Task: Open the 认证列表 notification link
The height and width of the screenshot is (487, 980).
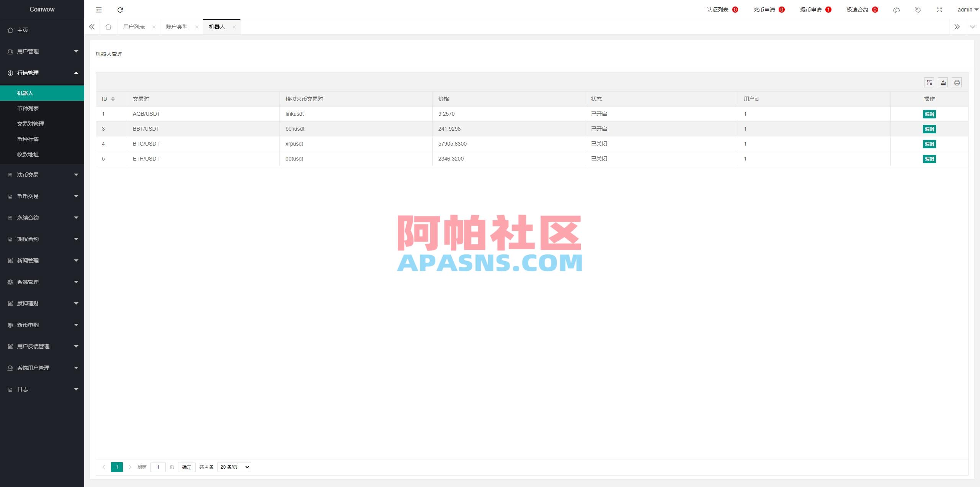Action: click(x=722, y=10)
